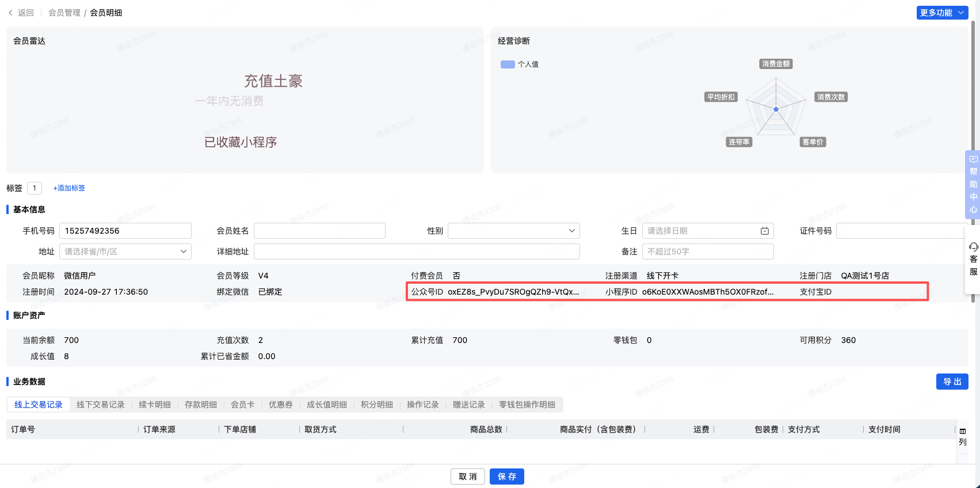The width and height of the screenshot is (980, 488).
Task: Open the 成长值明细 tab
Action: tap(327, 405)
